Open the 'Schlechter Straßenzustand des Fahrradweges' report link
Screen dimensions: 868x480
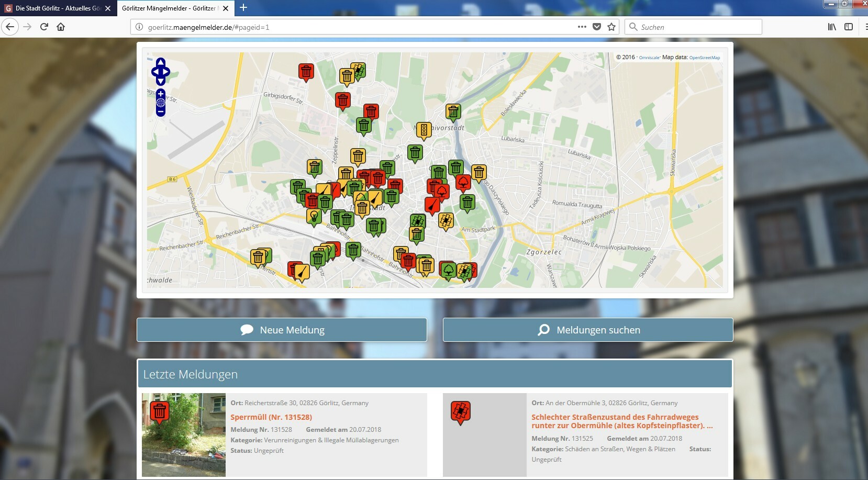click(x=622, y=421)
